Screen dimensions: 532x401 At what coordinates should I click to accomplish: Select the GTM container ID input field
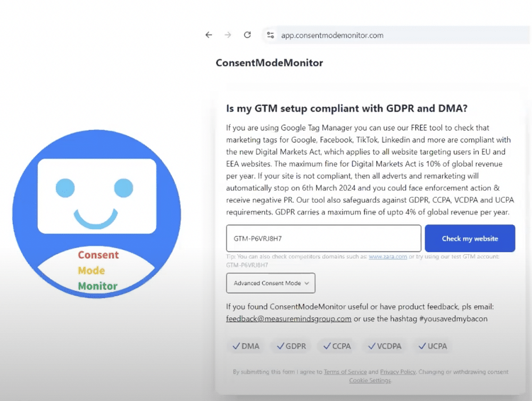click(323, 238)
